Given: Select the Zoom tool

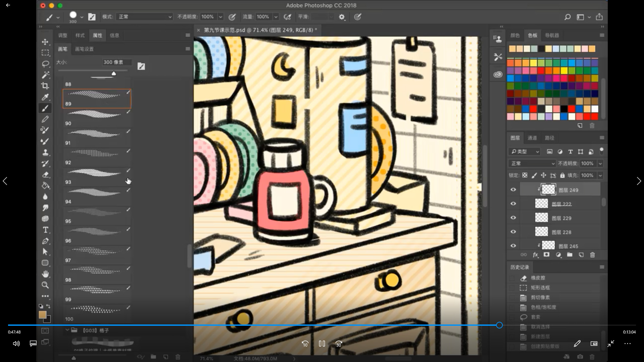Looking at the screenshot, I should tap(45, 285).
